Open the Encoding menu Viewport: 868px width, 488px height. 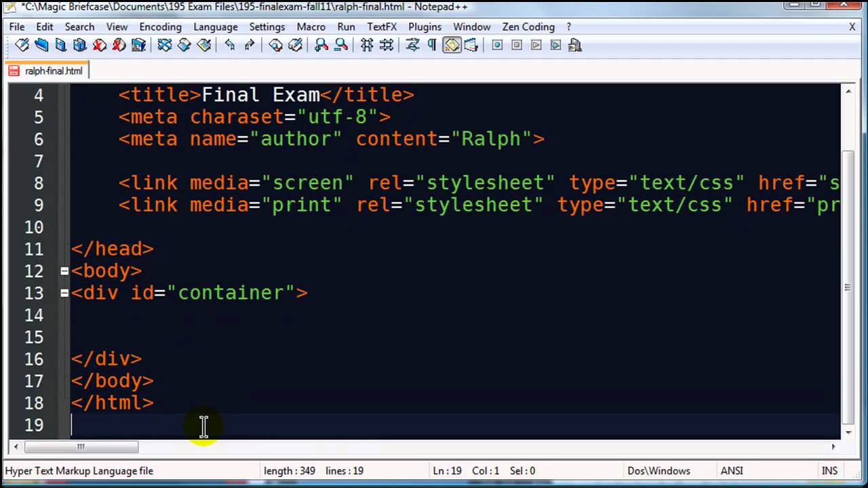tap(161, 27)
